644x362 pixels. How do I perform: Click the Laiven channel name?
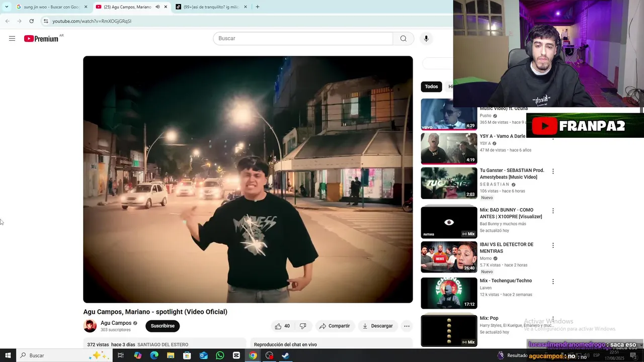click(486, 288)
